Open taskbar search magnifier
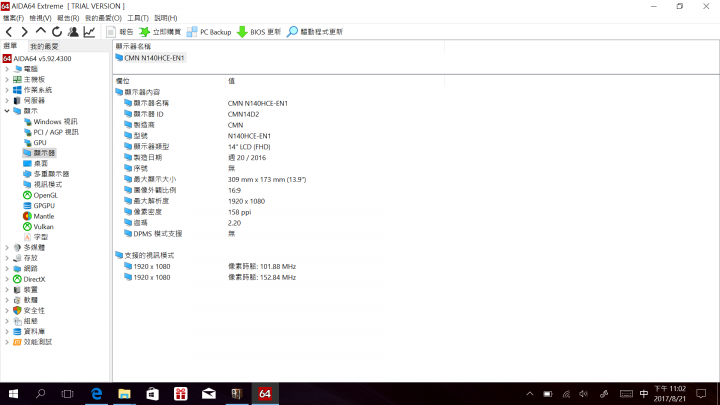The width and height of the screenshot is (720, 405). 40,394
